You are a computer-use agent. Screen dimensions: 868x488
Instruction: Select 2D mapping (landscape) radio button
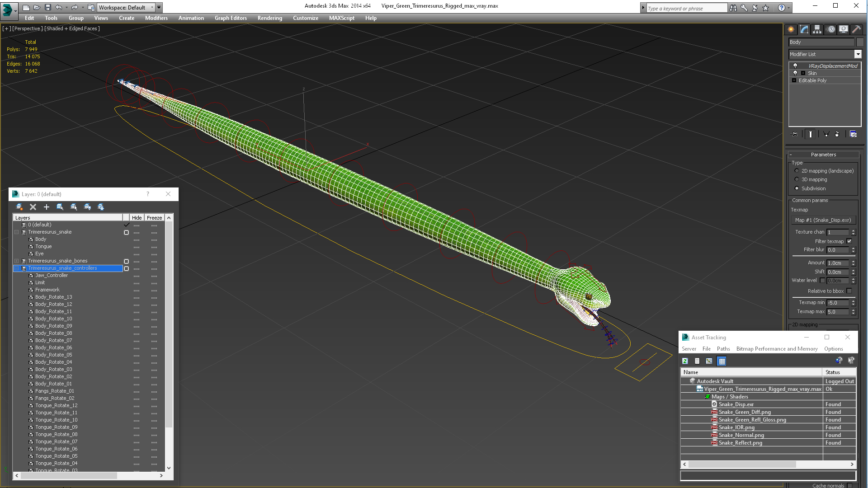(797, 171)
